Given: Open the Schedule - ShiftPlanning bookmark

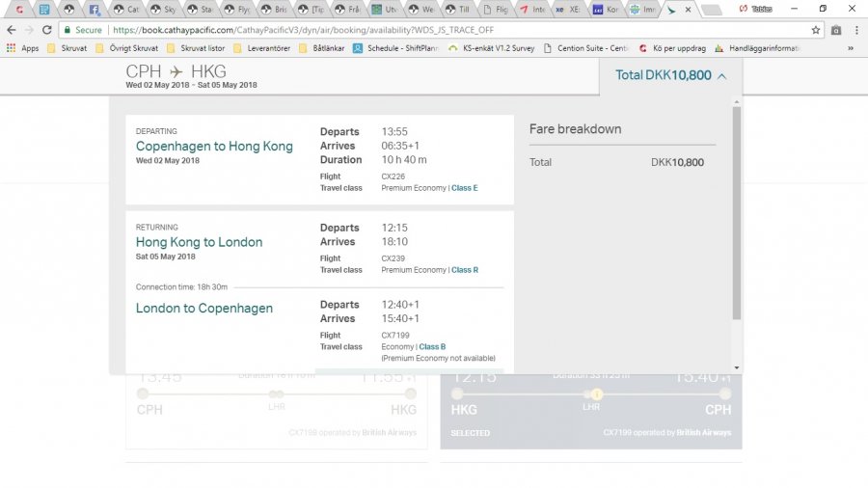Looking at the screenshot, I should click(395, 48).
